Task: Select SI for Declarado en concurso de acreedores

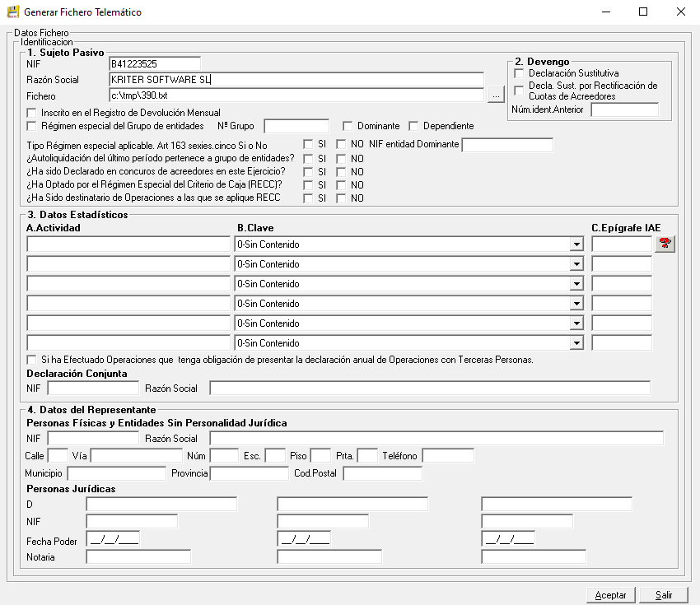Action: pos(308,172)
